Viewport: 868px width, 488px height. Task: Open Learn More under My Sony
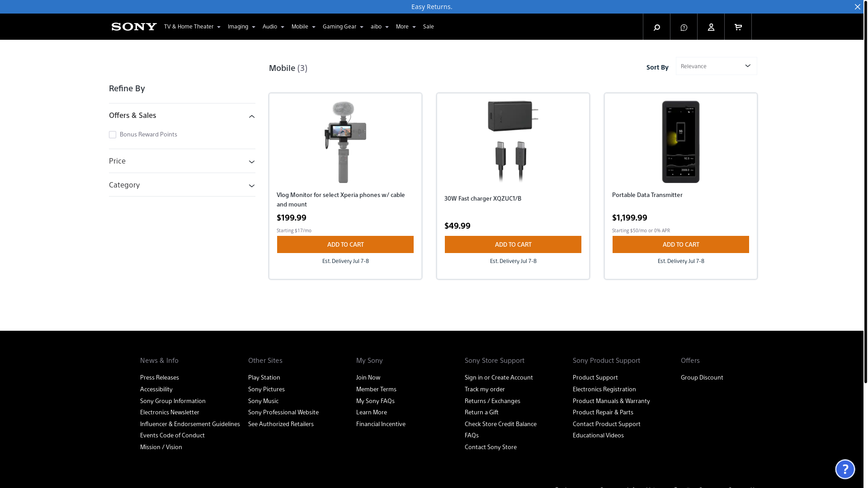[x=371, y=413]
